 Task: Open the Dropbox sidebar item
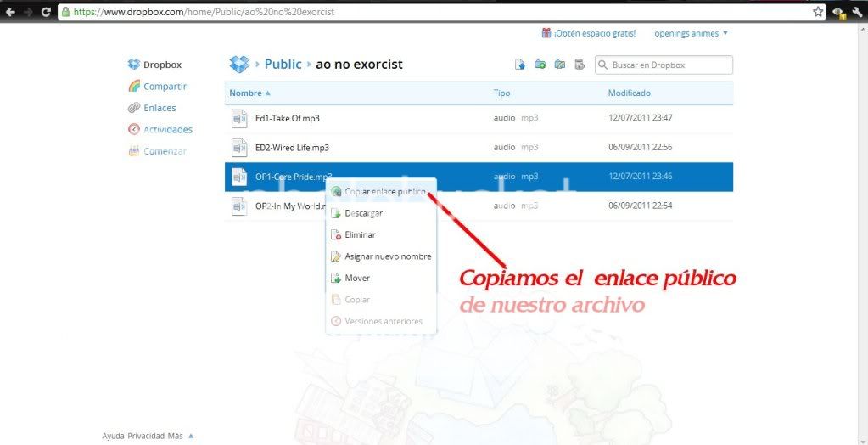click(x=155, y=65)
